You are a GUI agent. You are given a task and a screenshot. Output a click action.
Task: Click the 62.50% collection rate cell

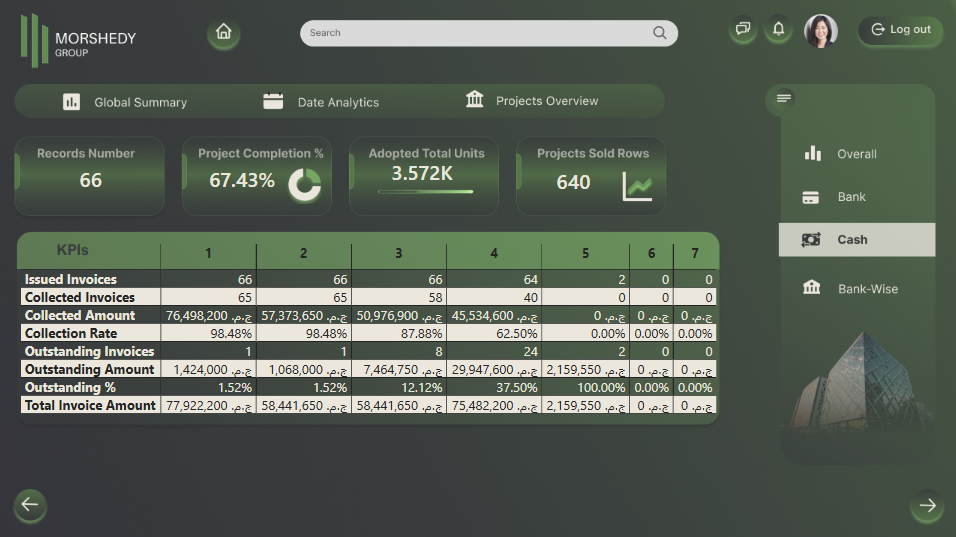[x=494, y=333]
